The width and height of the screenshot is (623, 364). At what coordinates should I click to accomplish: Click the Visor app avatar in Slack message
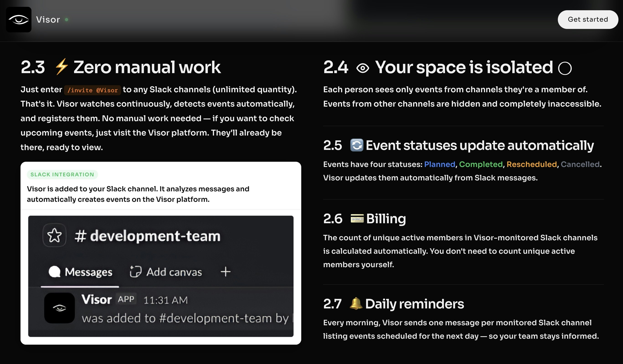[59, 308]
